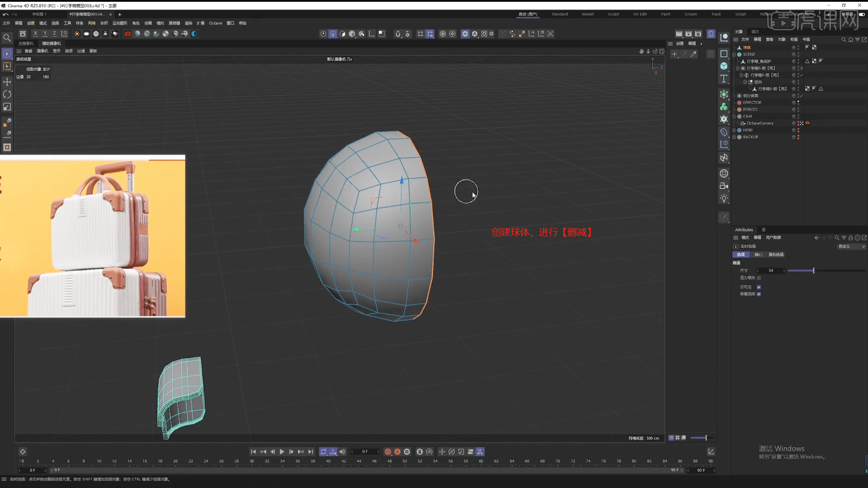Switch to the 层 tab beside Attributes
Image resolution: width=868 pixels, height=488 pixels.
pos(764,230)
